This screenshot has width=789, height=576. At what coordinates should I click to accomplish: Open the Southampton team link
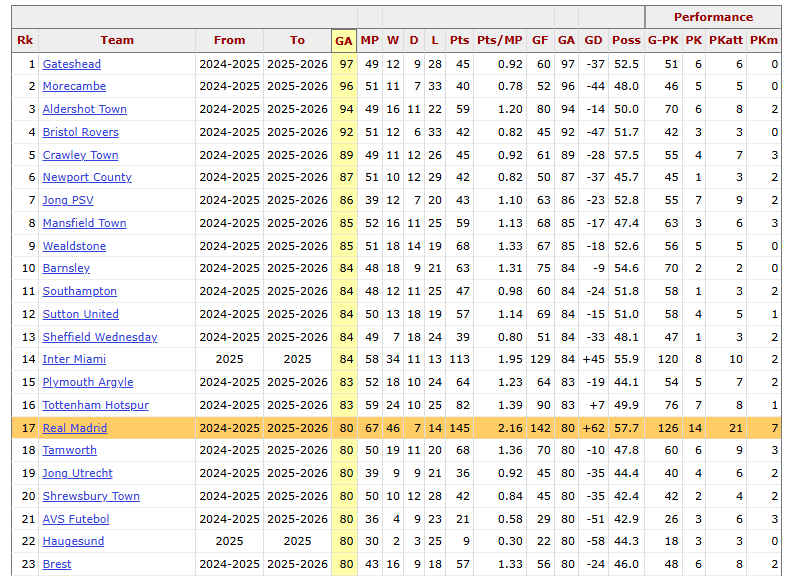click(80, 291)
